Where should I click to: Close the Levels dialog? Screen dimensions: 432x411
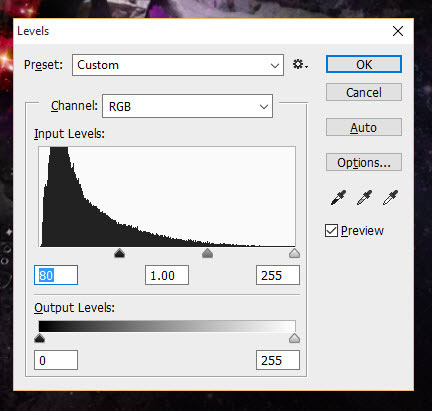tap(398, 31)
